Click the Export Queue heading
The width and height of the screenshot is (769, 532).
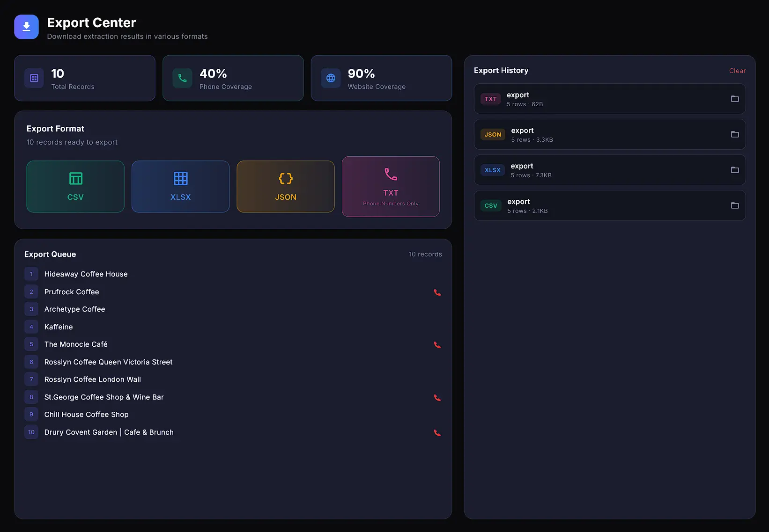click(x=50, y=254)
